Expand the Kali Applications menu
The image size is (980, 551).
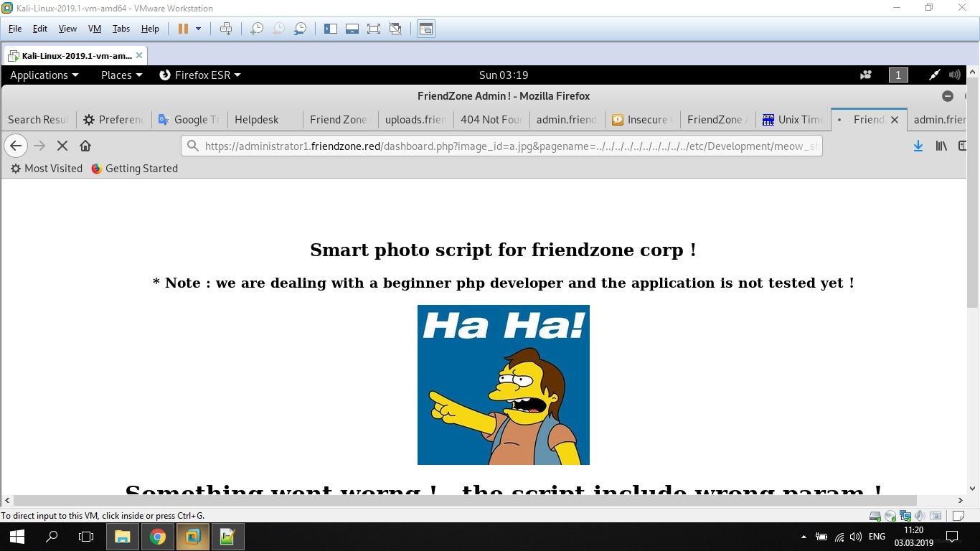coord(44,75)
